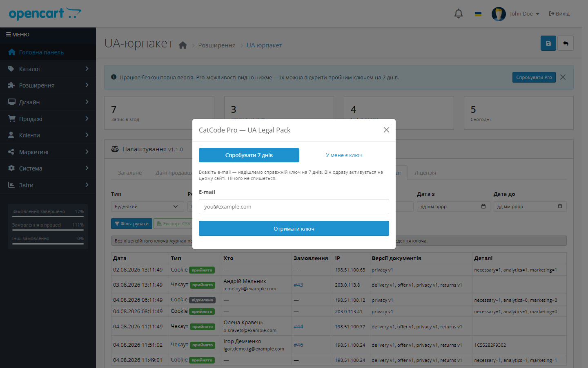Select the Спробувати 7 днів tab
This screenshot has width=588, height=368.
click(249, 155)
